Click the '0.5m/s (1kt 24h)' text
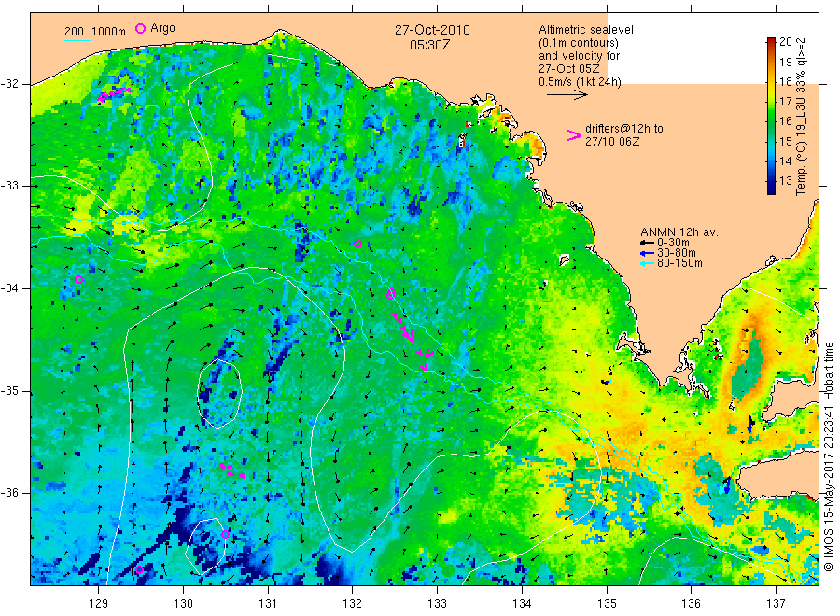Image resolution: width=840 pixels, height=616 pixels. (581, 82)
